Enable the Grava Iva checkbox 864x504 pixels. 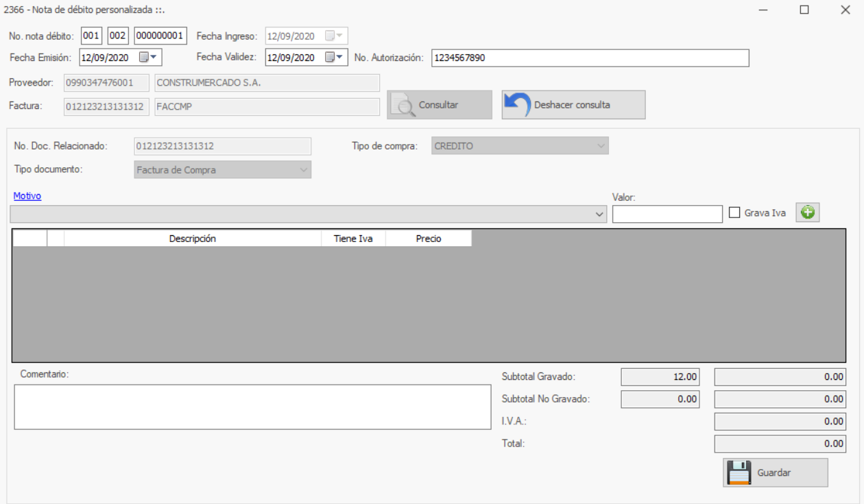tap(734, 213)
